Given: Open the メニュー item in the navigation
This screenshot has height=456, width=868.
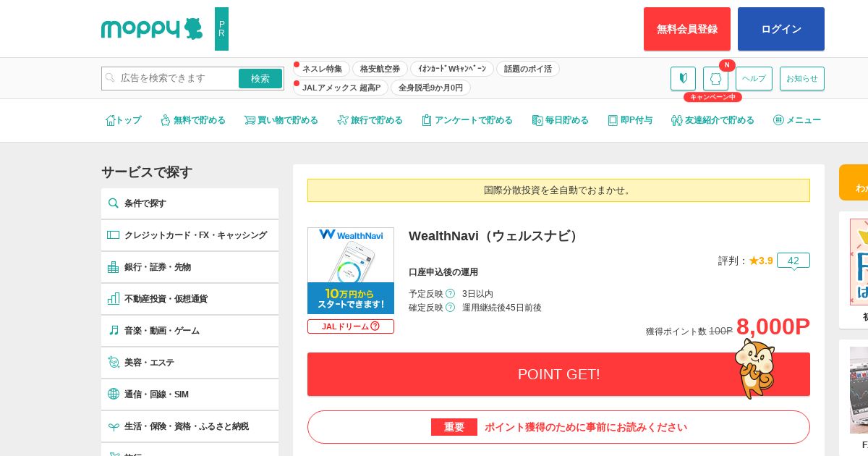Looking at the screenshot, I should click(x=797, y=120).
